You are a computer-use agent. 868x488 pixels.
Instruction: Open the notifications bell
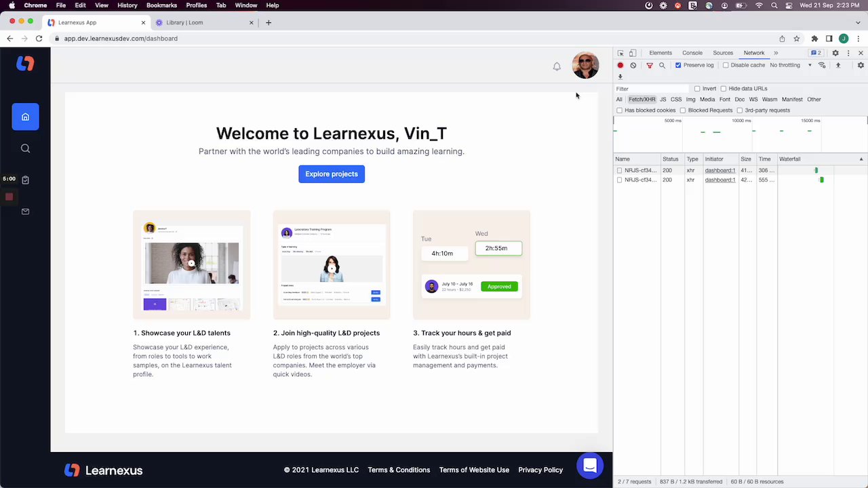[557, 66]
